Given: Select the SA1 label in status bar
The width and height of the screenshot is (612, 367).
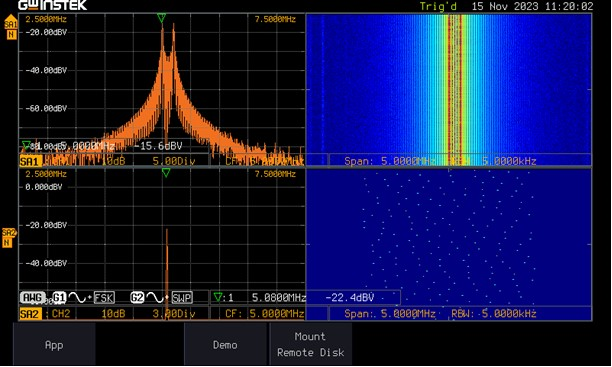Looking at the screenshot, I should point(30,161).
